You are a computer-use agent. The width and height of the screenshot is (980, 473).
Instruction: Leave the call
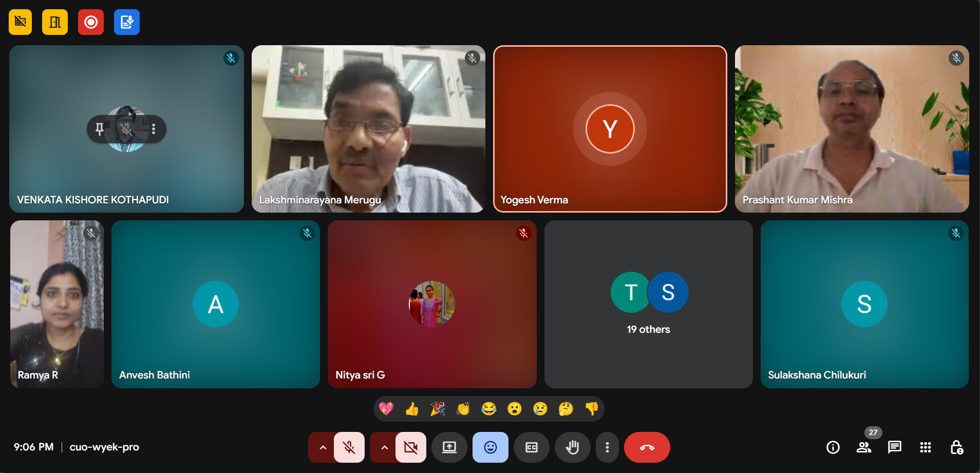click(x=647, y=447)
